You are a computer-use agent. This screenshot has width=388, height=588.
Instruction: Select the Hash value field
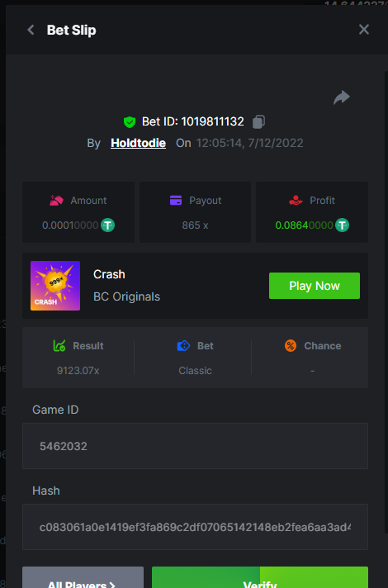195,527
